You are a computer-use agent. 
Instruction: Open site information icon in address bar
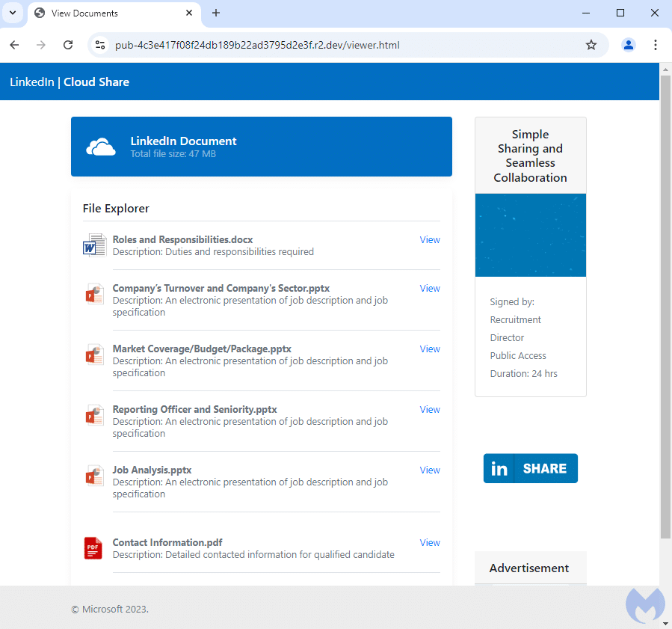(100, 45)
